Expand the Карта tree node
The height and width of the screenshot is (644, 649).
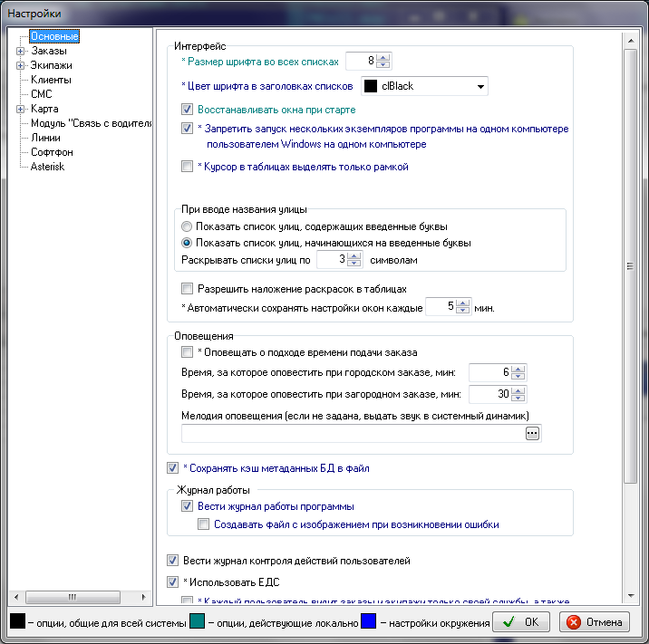[20, 110]
